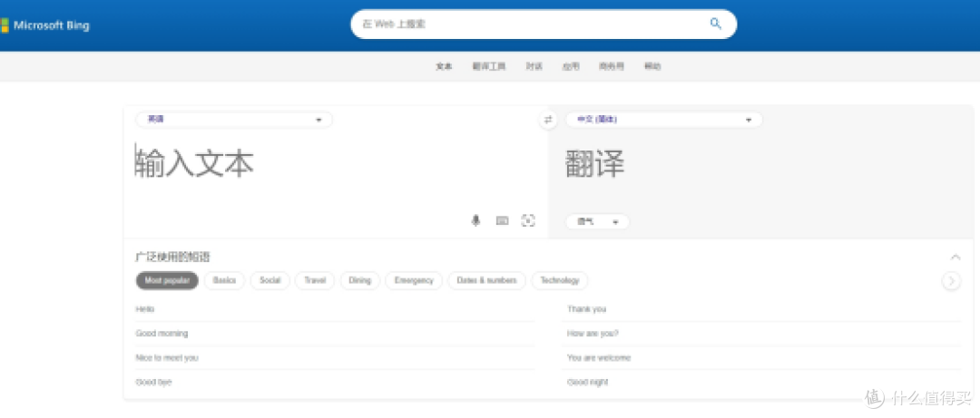Open source language dropdown showing 英语
980x418 pixels.
pyautogui.click(x=234, y=120)
